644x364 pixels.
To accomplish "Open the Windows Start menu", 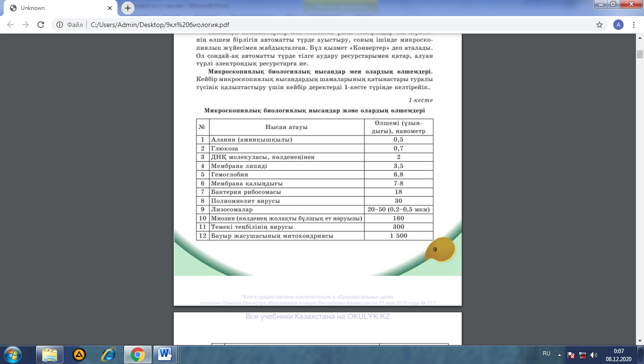I will (x=12, y=354).
